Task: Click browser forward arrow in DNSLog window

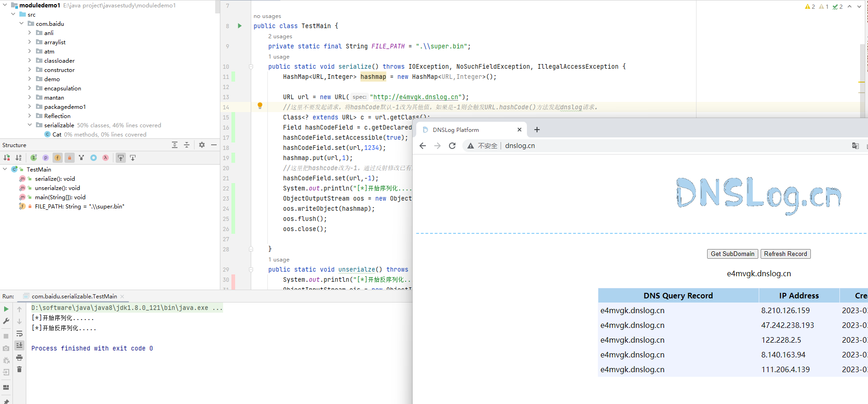Action: (437, 146)
